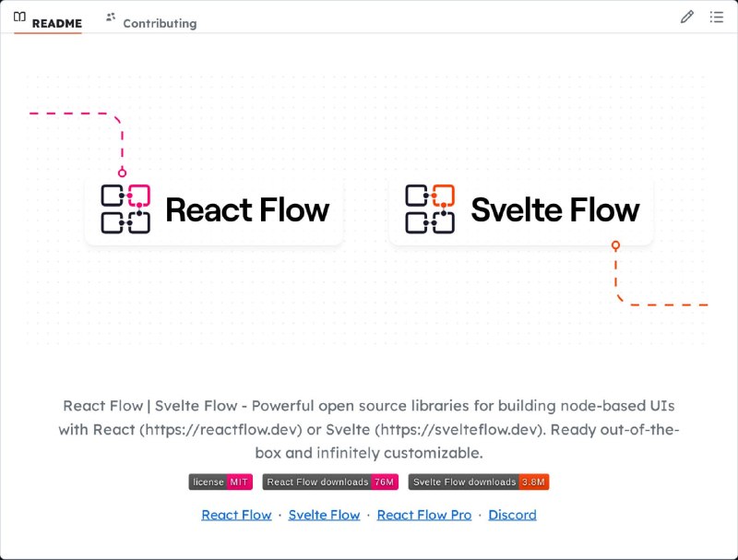
Task: Click the Svelte Flow logo icon
Action: click(x=430, y=209)
